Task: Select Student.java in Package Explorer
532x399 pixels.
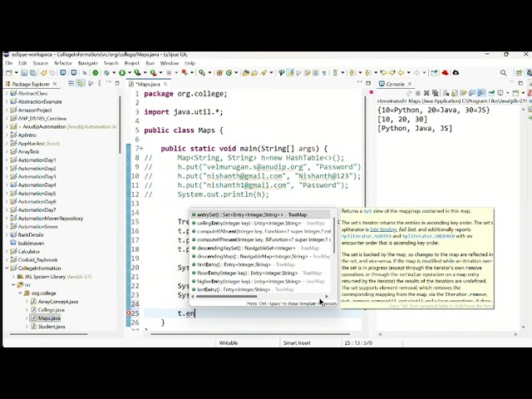Action: (x=52, y=327)
